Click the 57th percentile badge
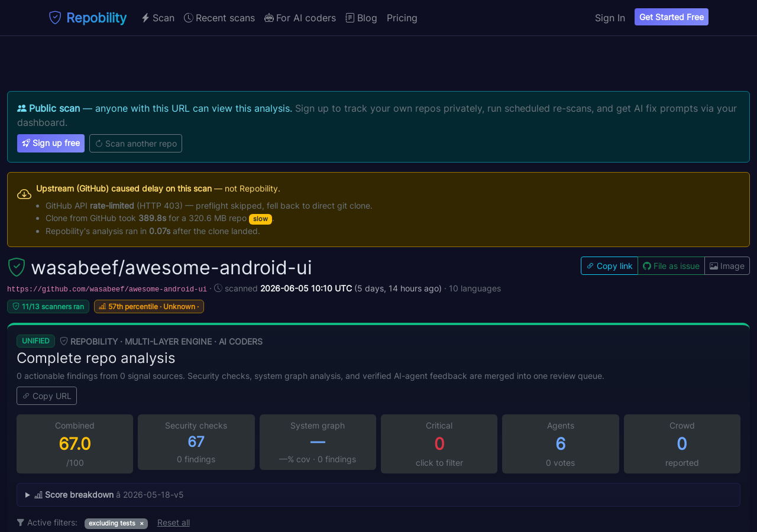757x532 pixels. coord(149,306)
